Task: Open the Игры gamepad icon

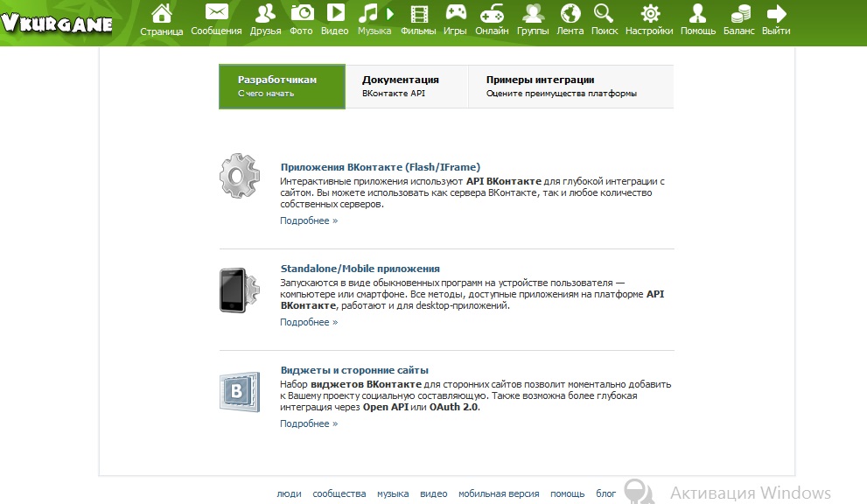Action: click(x=456, y=13)
